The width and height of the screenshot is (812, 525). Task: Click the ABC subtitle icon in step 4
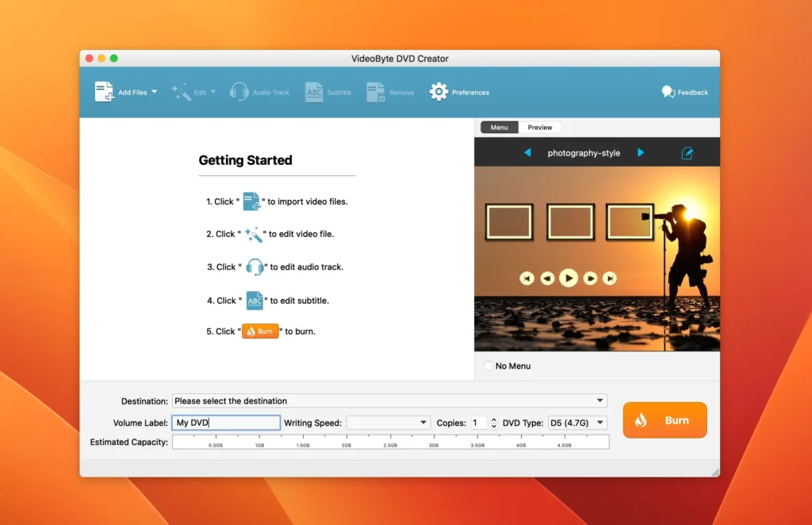(255, 301)
